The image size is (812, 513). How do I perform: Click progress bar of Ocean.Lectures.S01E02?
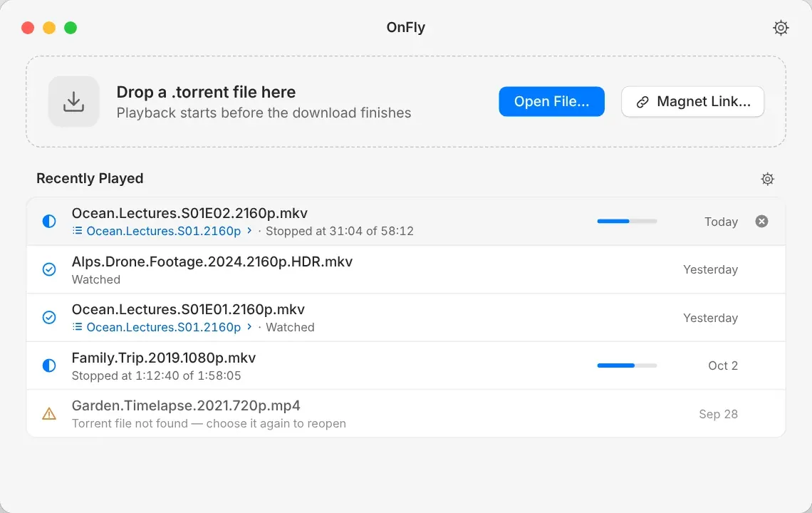click(627, 222)
